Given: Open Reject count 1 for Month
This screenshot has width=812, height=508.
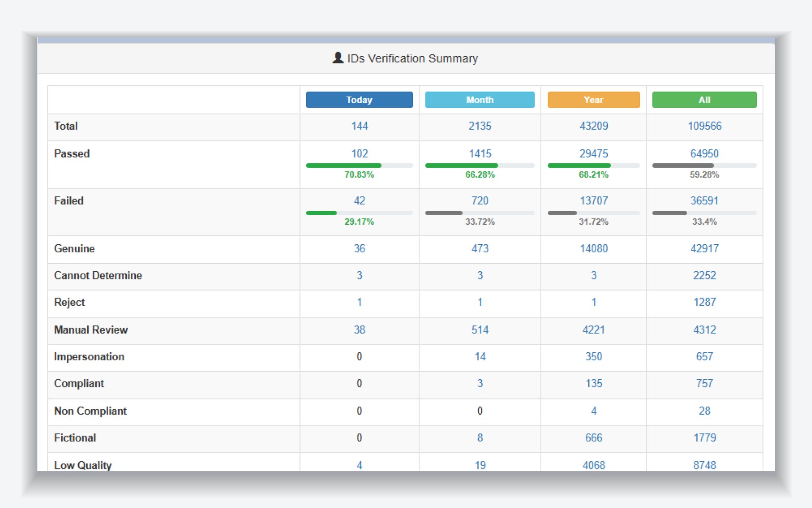Looking at the screenshot, I should point(480,302).
